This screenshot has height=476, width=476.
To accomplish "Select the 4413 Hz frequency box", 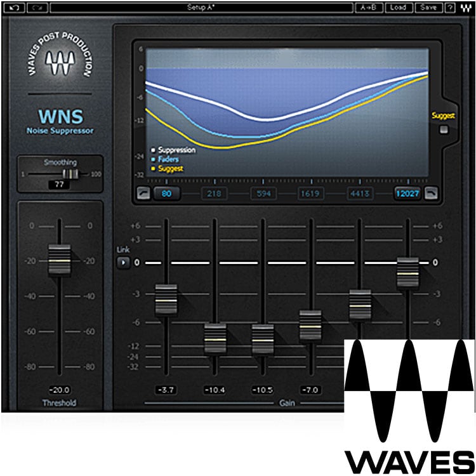I will click(x=359, y=194).
